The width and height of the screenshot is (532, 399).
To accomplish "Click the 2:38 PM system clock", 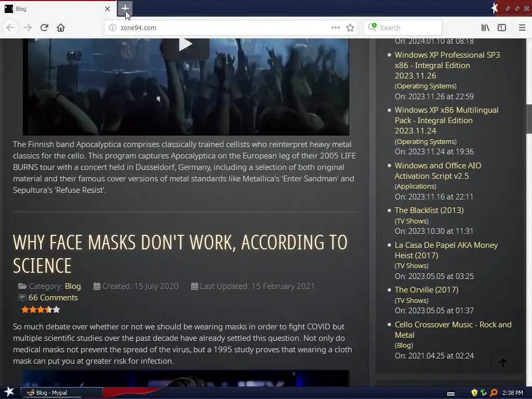I will (x=512, y=393).
